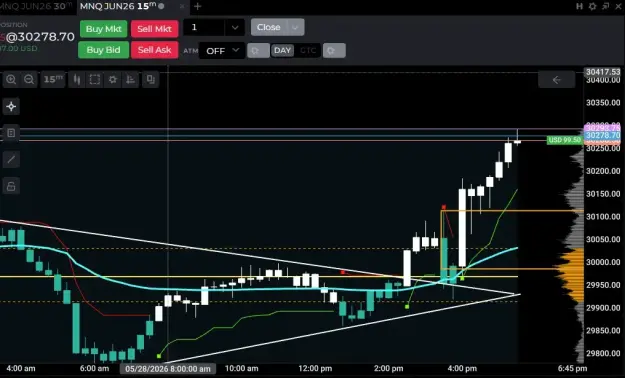Activate the dashed rectangle selection tool
The width and height of the screenshot is (625, 378).
(94, 79)
